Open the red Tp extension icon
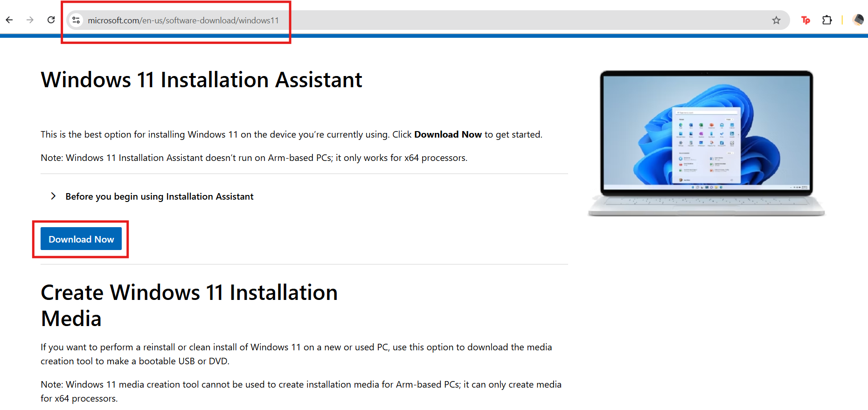868x410 pixels. click(806, 20)
